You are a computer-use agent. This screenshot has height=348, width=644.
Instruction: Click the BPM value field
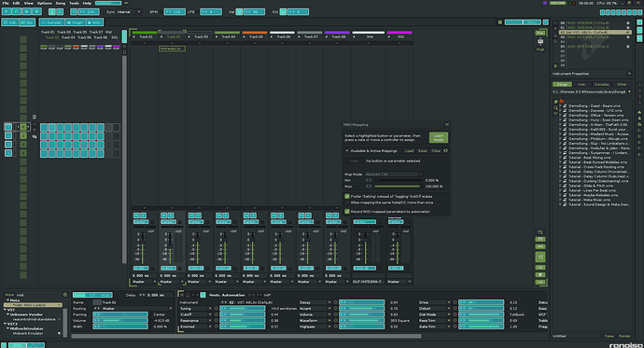(175, 12)
